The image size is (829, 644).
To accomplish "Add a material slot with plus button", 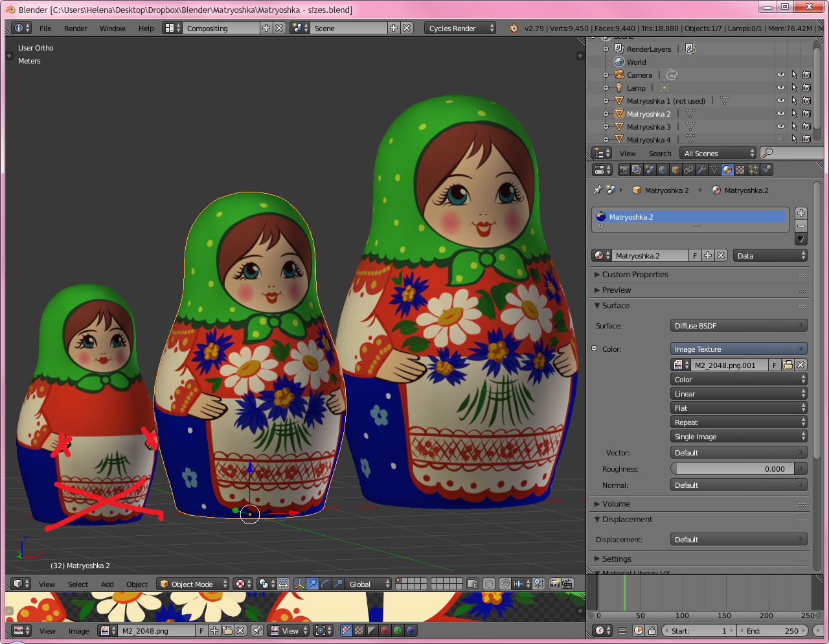I will (801, 213).
